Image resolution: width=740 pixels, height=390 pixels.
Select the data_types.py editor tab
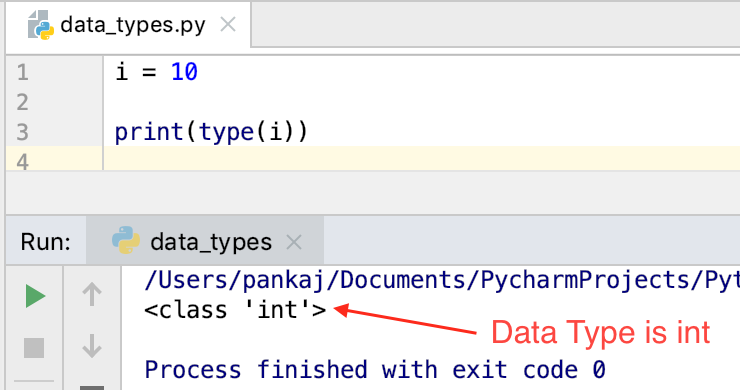128,25
